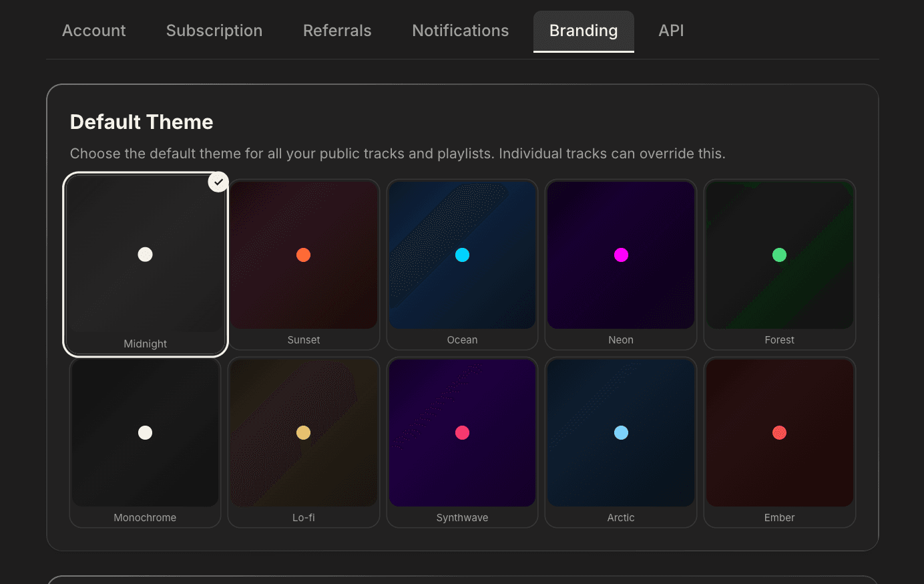
Task: Open the Subscription tab
Action: (214, 30)
